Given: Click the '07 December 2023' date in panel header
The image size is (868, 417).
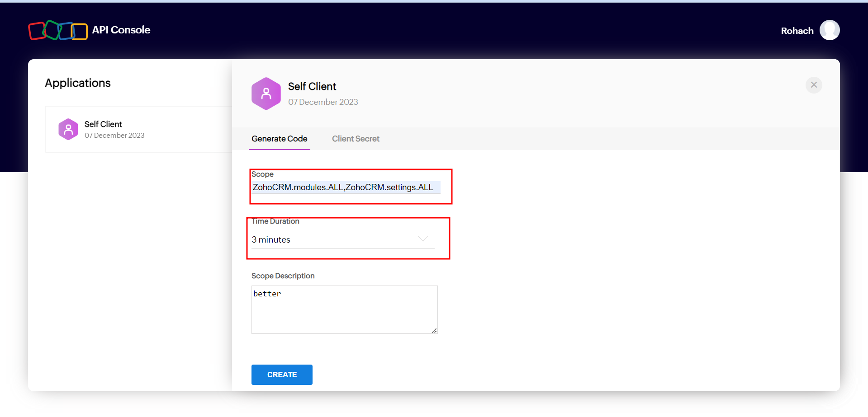Looking at the screenshot, I should pos(323,102).
